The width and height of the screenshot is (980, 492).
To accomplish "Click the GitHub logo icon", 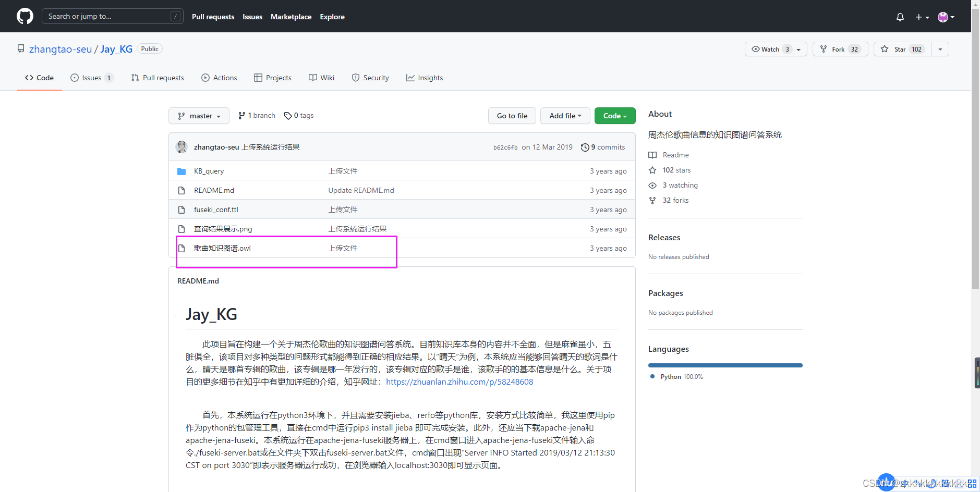I will pyautogui.click(x=25, y=16).
